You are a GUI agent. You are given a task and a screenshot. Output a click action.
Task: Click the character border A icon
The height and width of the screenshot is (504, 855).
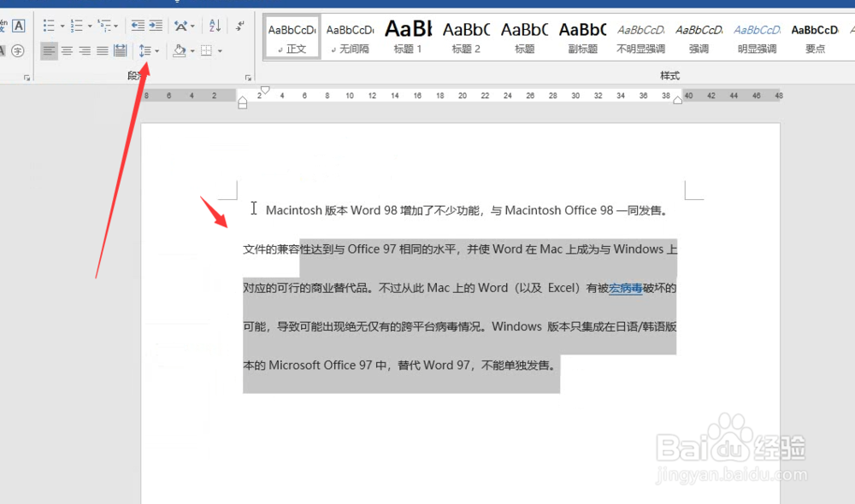point(19,26)
